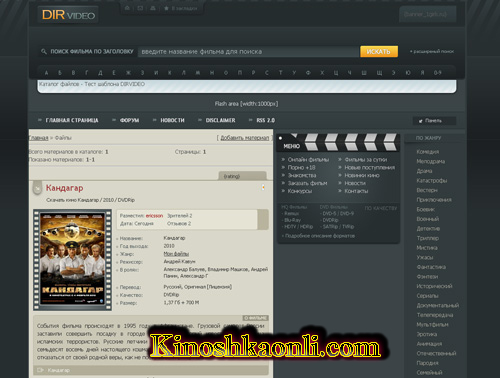The width and height of the screenshot is (500, 378).
Task: Expand the расширенный поиск advanced search
Action: pos(432,51)
